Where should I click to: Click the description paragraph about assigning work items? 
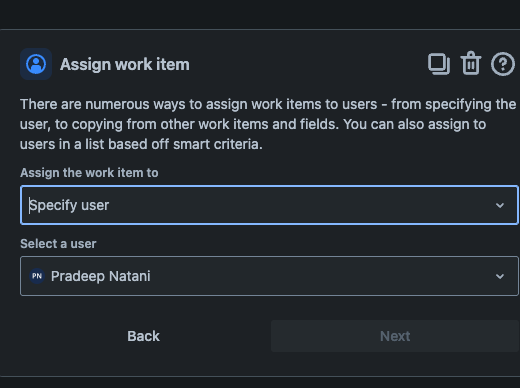(268, 124)
